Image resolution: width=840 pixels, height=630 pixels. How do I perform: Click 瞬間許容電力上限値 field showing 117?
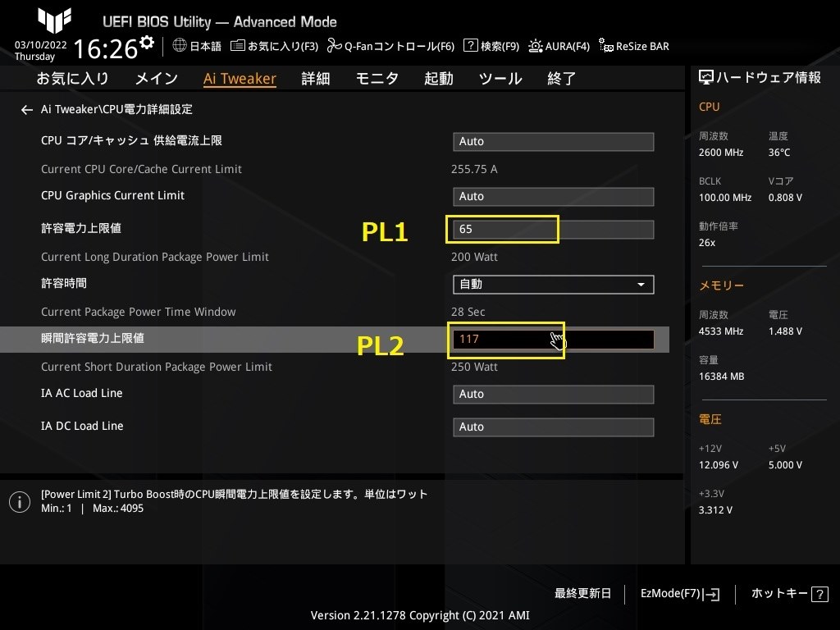554,339
